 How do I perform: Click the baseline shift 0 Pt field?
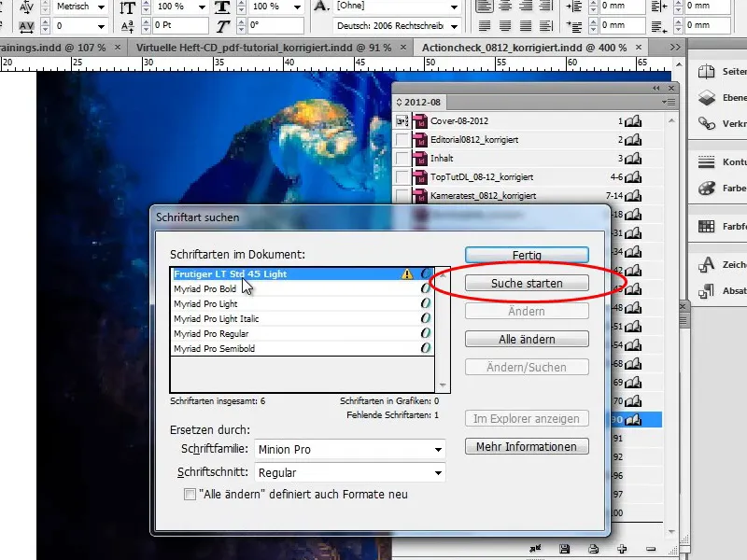180,26
